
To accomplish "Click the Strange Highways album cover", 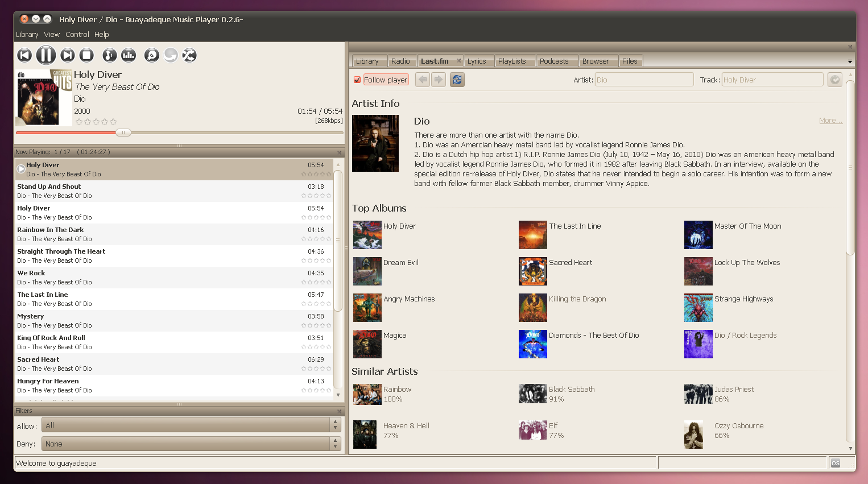I will (698, 308).
